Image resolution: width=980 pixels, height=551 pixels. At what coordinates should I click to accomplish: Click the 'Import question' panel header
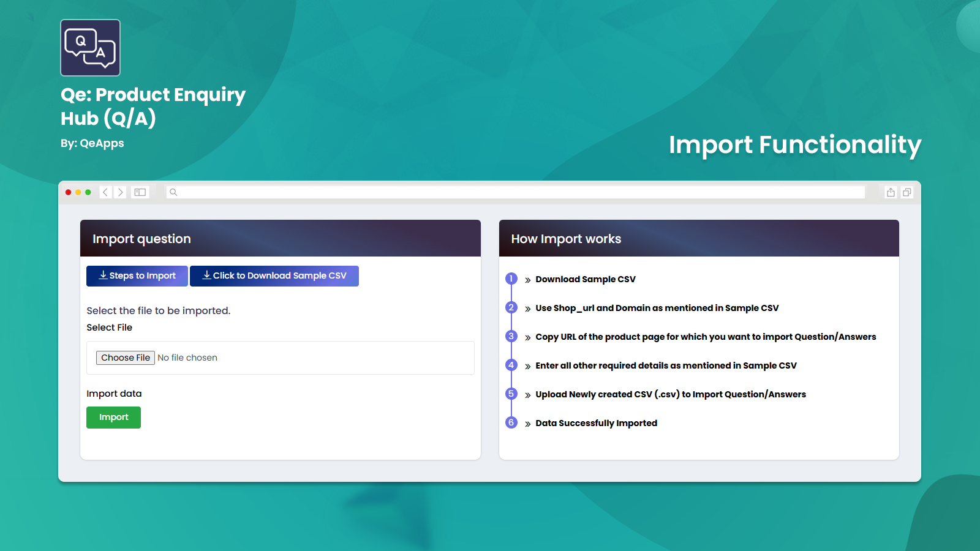coord(281,238)
